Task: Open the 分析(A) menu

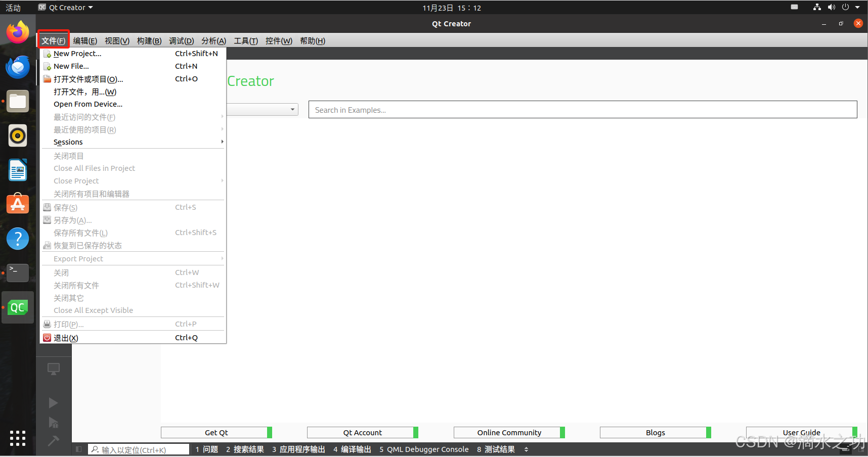Action: pos(213,41)
